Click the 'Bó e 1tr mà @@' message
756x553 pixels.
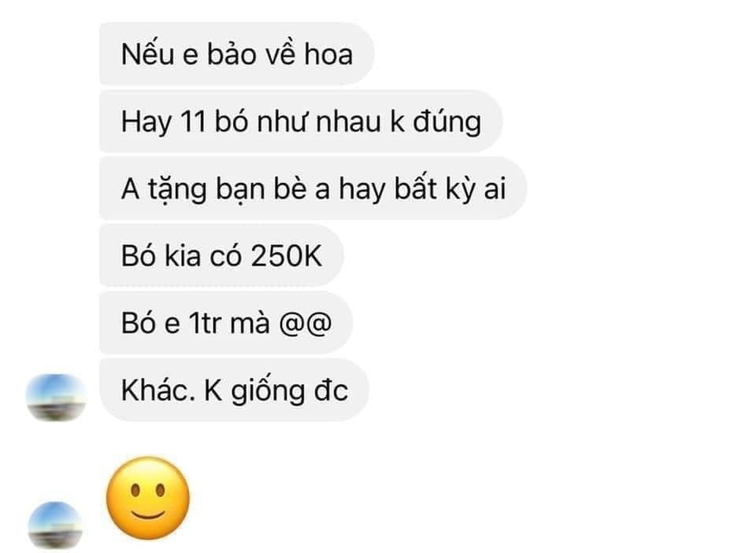[226, 323]
